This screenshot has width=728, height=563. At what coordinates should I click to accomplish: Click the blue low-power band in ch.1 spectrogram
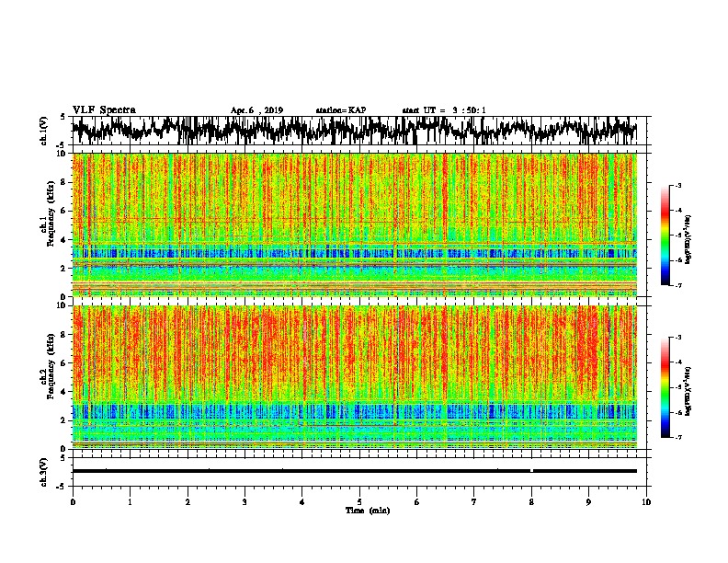[x=355, y=254]
